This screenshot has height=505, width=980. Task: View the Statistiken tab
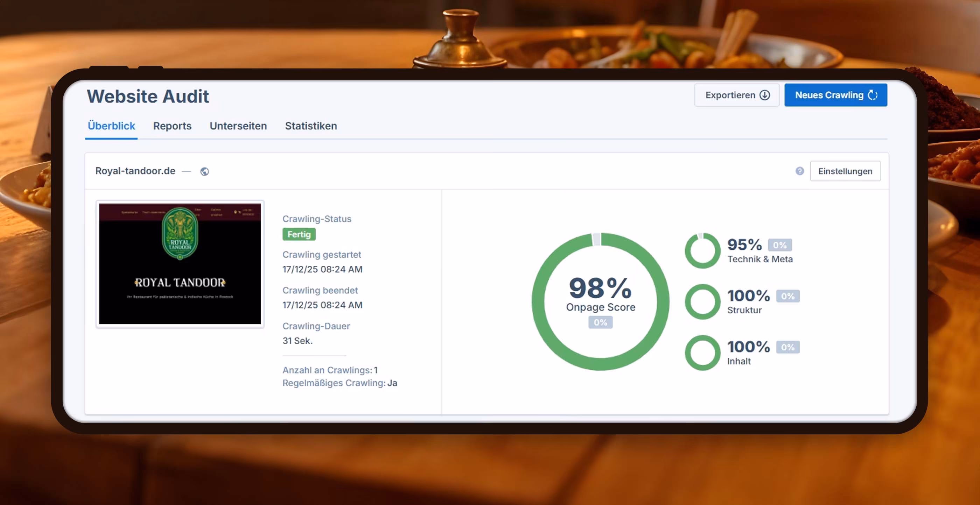coord(311,126)
